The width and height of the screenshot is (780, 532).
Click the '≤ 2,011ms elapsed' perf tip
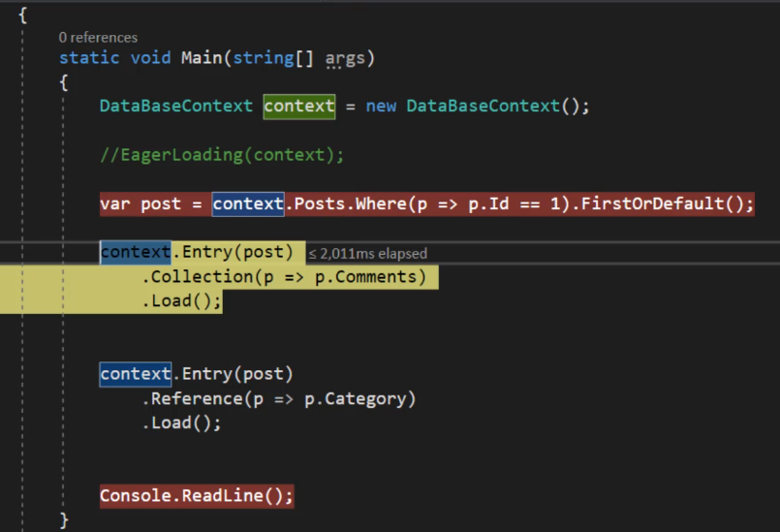(367, 253)
